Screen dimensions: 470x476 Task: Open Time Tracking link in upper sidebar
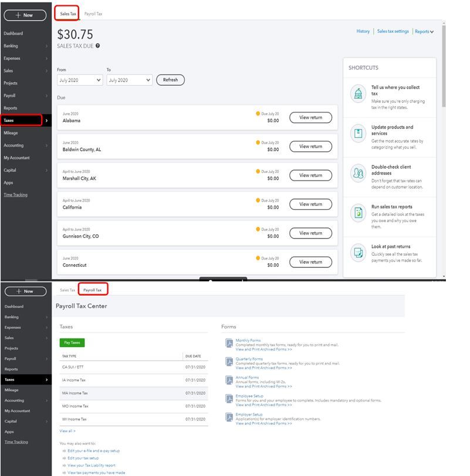coord(15,195)
